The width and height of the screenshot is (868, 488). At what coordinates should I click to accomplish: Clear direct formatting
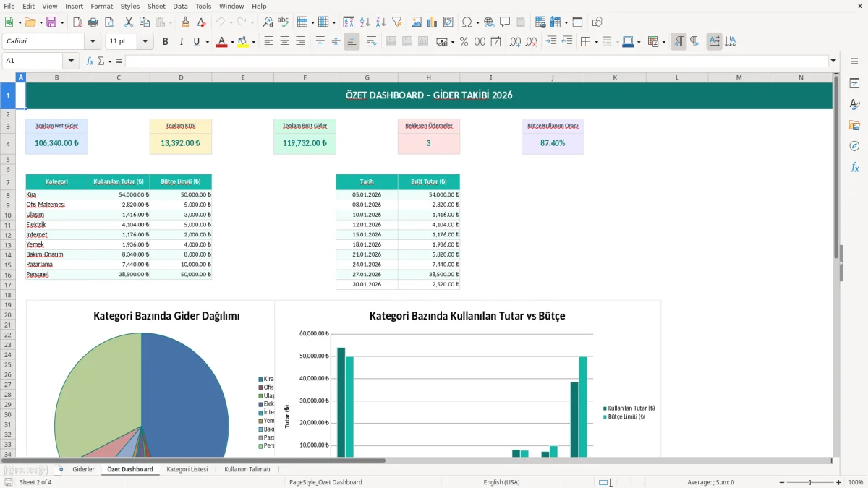[202, 22]
